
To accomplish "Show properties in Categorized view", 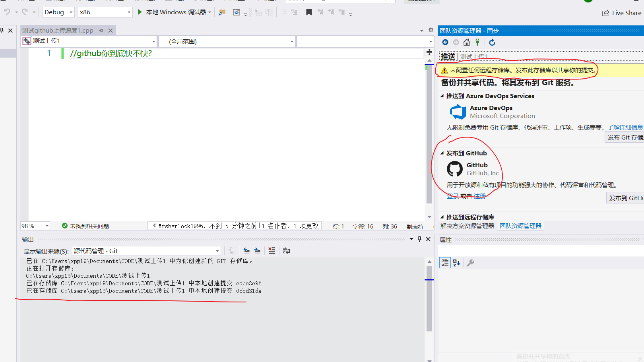I will (445, 263).
